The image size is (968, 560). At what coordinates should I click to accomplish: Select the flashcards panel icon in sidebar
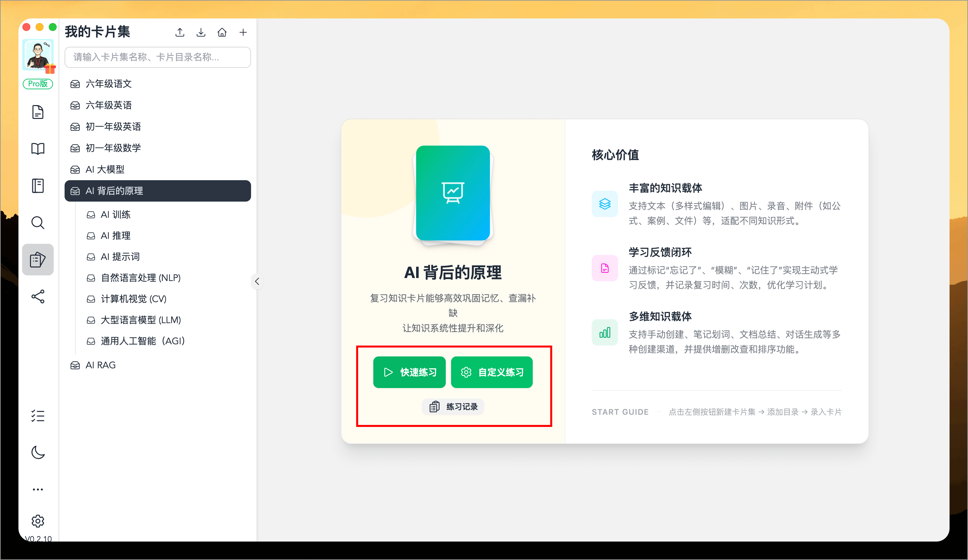[38, 260]
